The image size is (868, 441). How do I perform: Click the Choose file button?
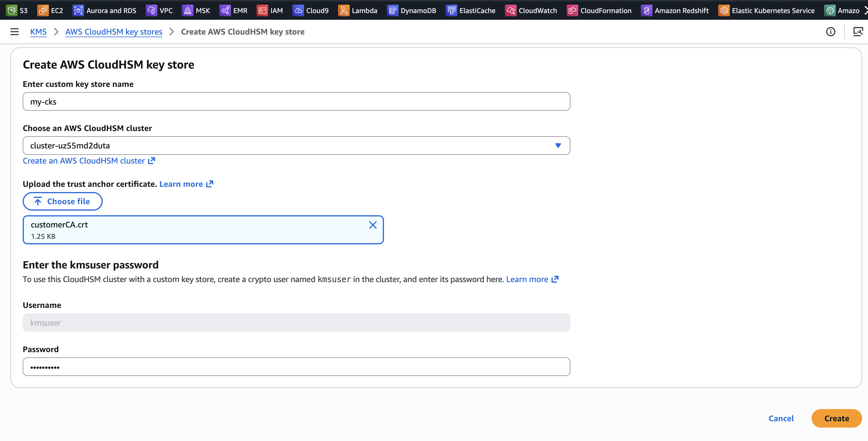(63, 201)
